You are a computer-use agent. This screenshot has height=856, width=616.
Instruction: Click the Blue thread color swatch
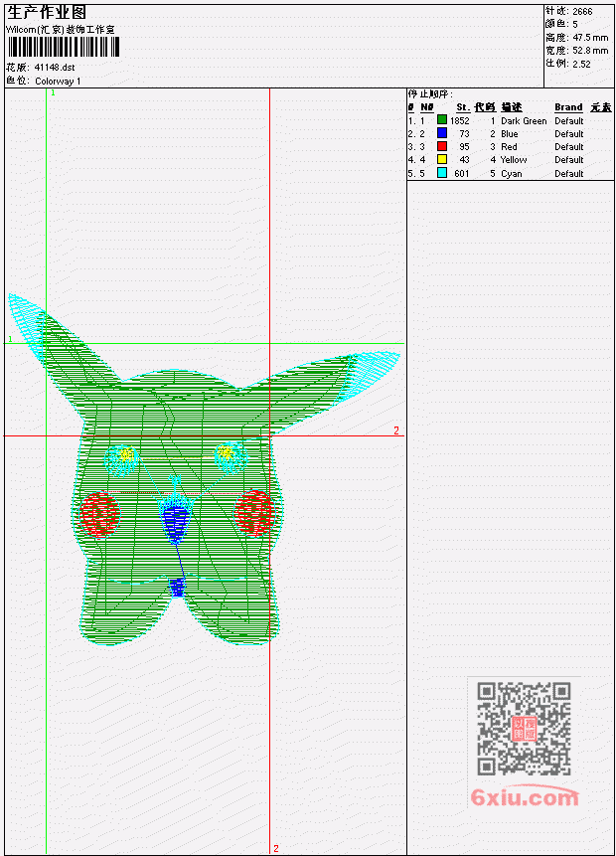(442, 132)
